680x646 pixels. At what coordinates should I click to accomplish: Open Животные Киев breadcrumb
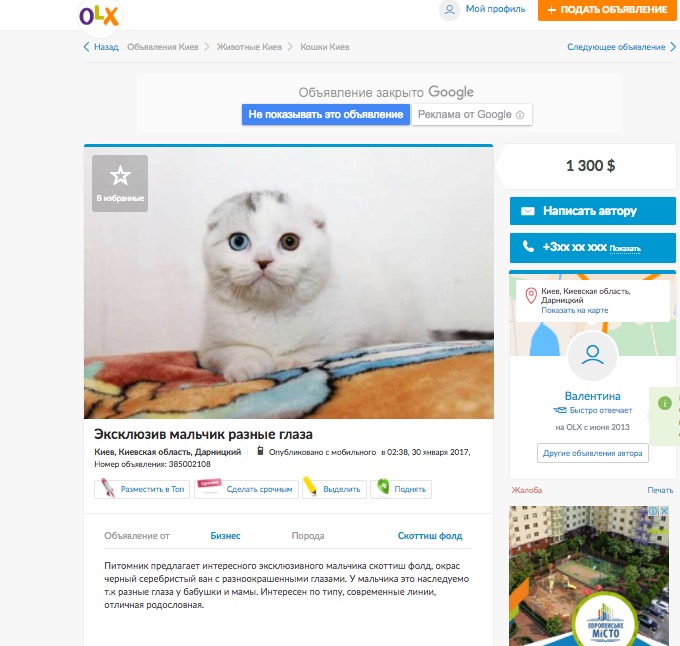pyautogui.click(x=249, y=47)
